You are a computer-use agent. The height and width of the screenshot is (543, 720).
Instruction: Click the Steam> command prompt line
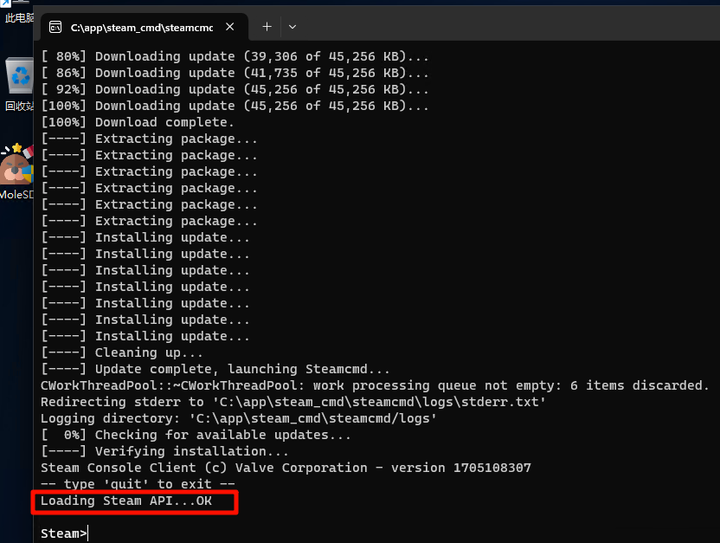[64, 533]
